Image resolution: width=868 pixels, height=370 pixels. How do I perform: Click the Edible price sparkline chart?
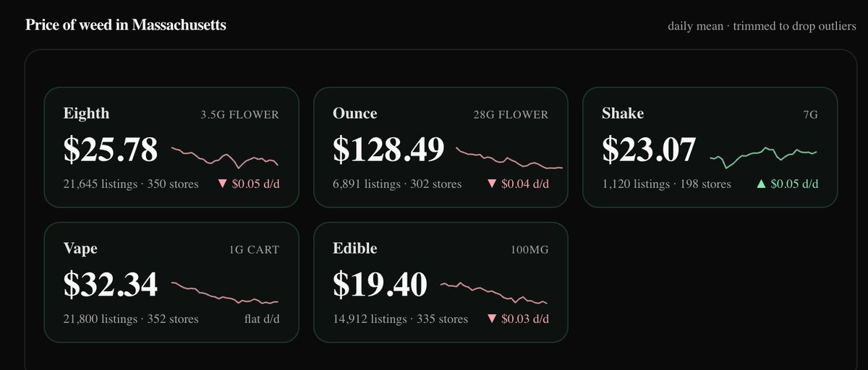494,293
